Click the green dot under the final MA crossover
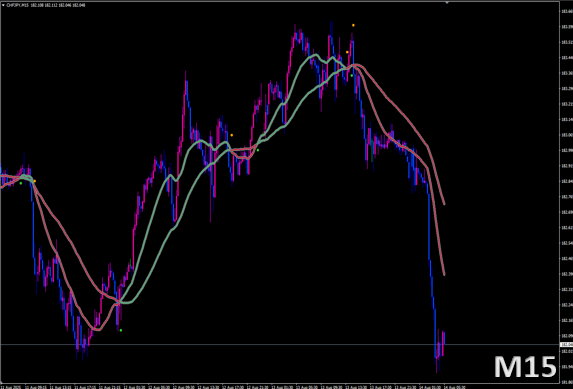Viewport: 573px width, 389px height. pyautogui.click(x=352, y=76)
